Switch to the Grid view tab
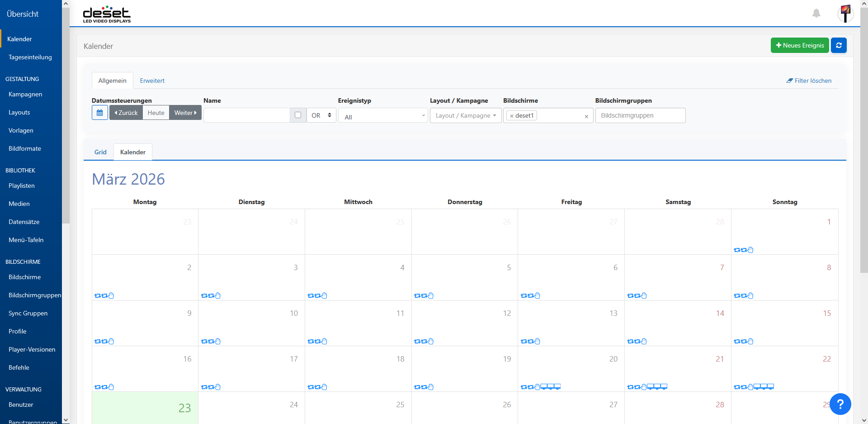 [x=100, y=152]
